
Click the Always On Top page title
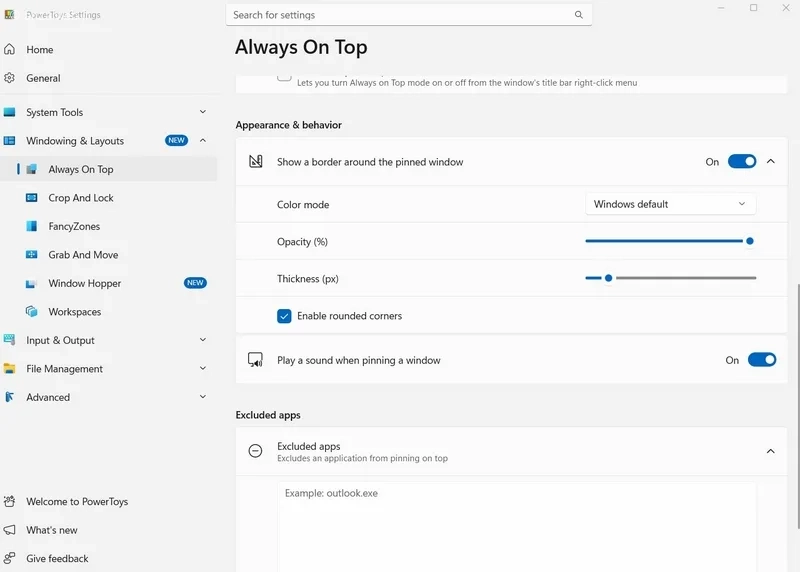pyautogui.click(x=301, y=47)
